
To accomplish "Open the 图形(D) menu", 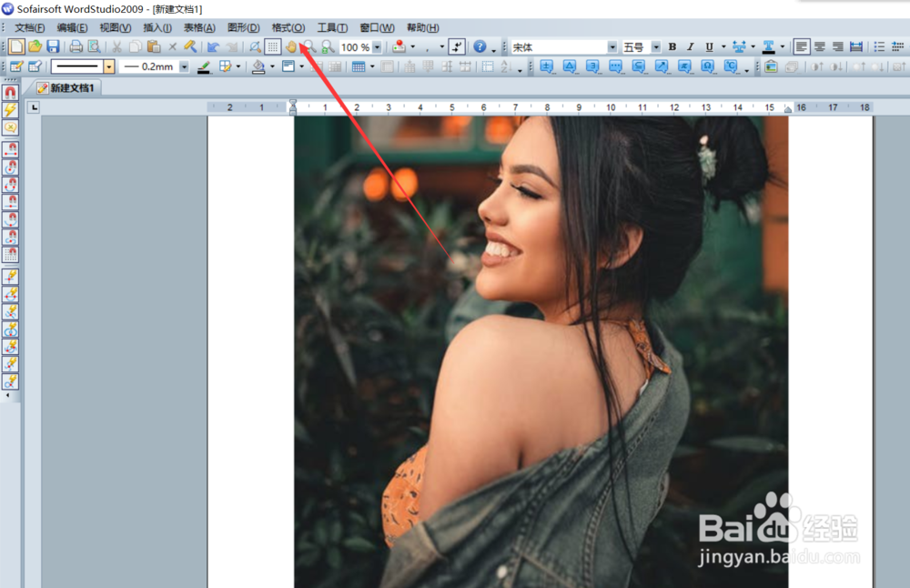I will [x=243, y=28].
